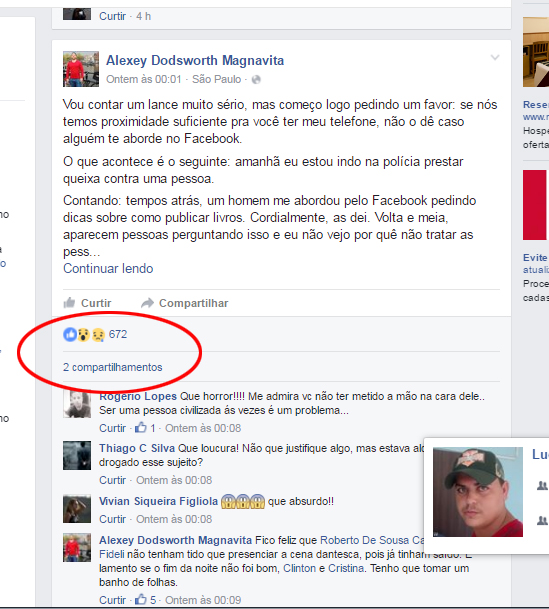Like Vivian Siqueira Figliola's comment
Screen dimensions: 549x609
pyautogui.click(x=112, y=519)
